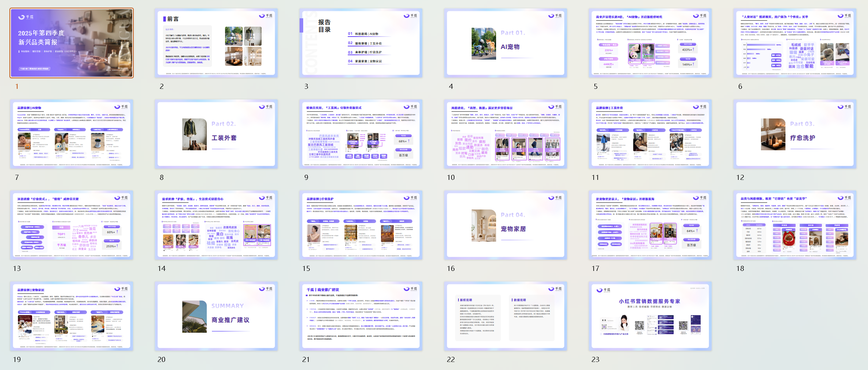Viewport: 868px width, 370px height.
Task: Select the Part 01 AI宠物 section slide
Action: (505, 43)
